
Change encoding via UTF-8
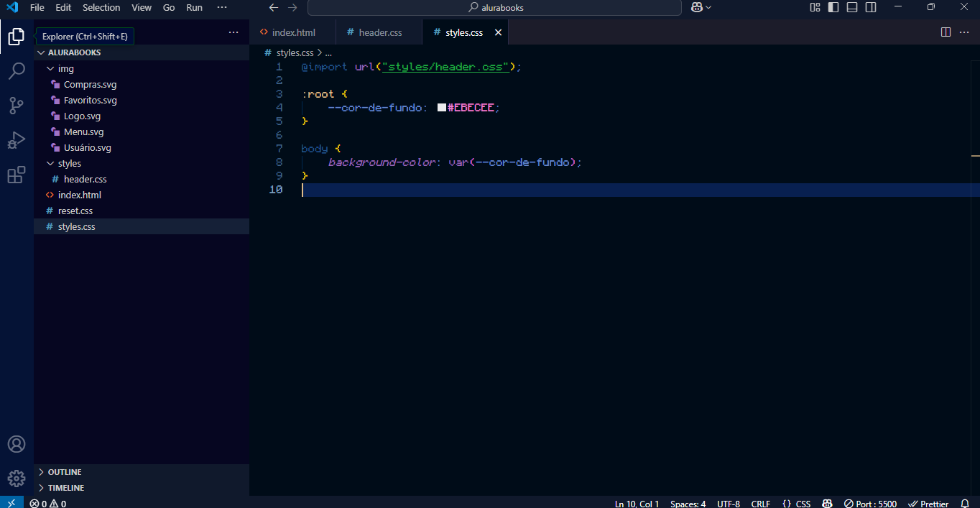click(729, 503)
